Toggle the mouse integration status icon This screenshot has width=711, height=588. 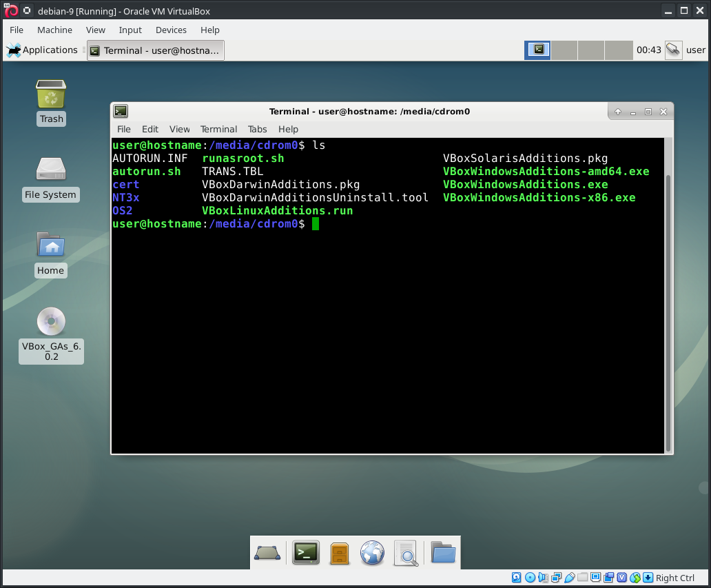point(635,578)
